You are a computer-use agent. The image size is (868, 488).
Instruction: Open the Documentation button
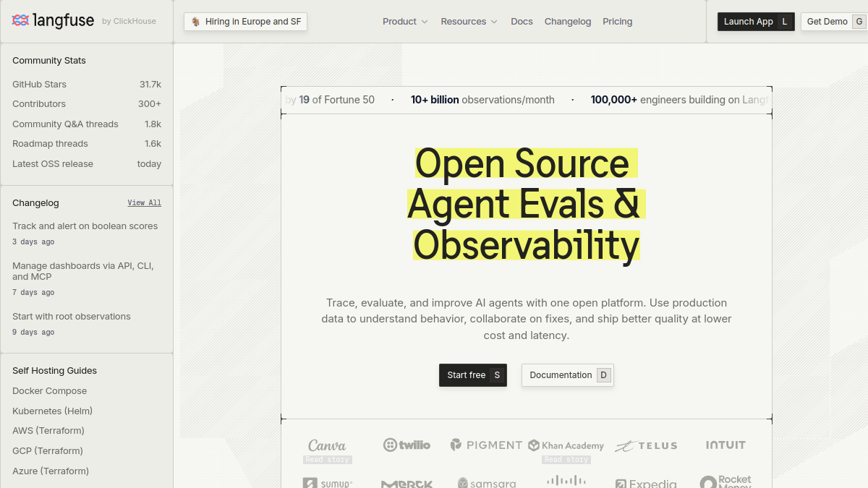pos(568,375)
